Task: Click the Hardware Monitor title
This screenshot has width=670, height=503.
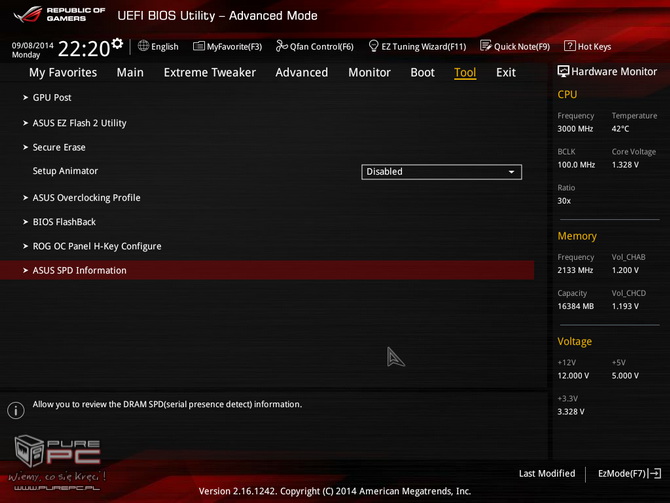Action: (x=614, y=71)
